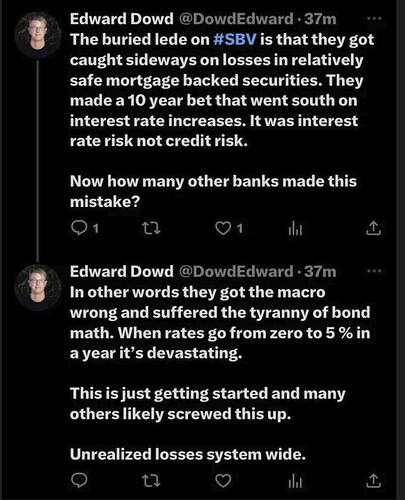The height and width of the screenshot is (500, 405).
Task: Share the first tweet about mortgage securities
Action: [373, 228]
